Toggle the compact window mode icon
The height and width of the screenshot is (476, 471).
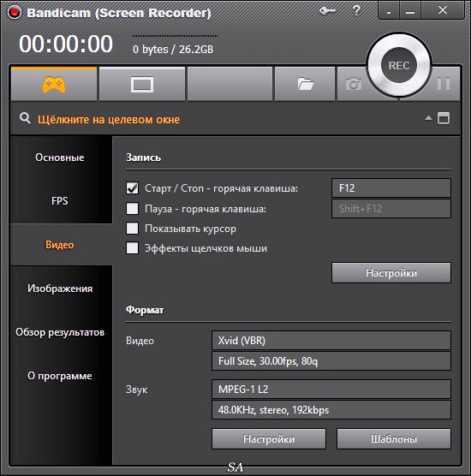click(x=444, y=118)
